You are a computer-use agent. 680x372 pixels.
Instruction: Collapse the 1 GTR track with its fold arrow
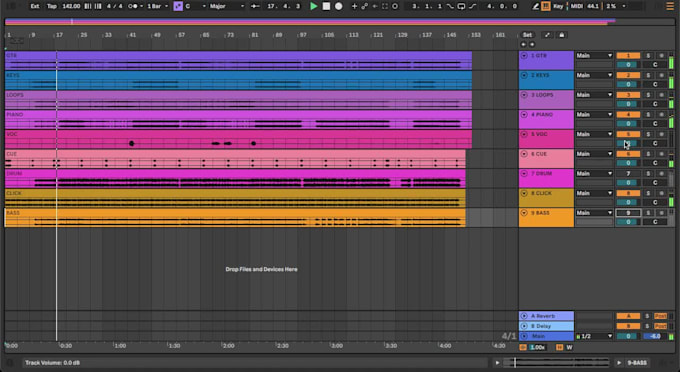click(x=524, y=55)
